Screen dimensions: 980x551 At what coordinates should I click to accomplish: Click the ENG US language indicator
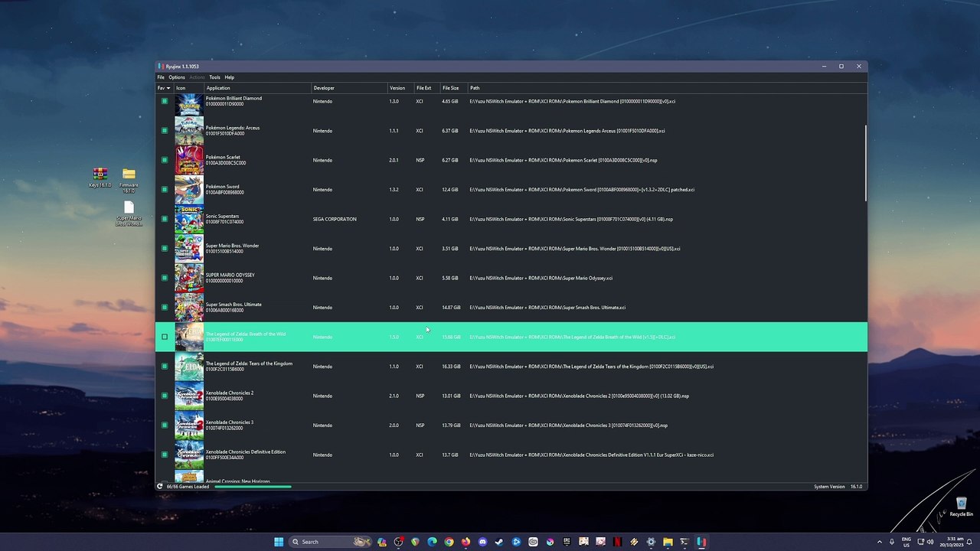coord(906,542)
